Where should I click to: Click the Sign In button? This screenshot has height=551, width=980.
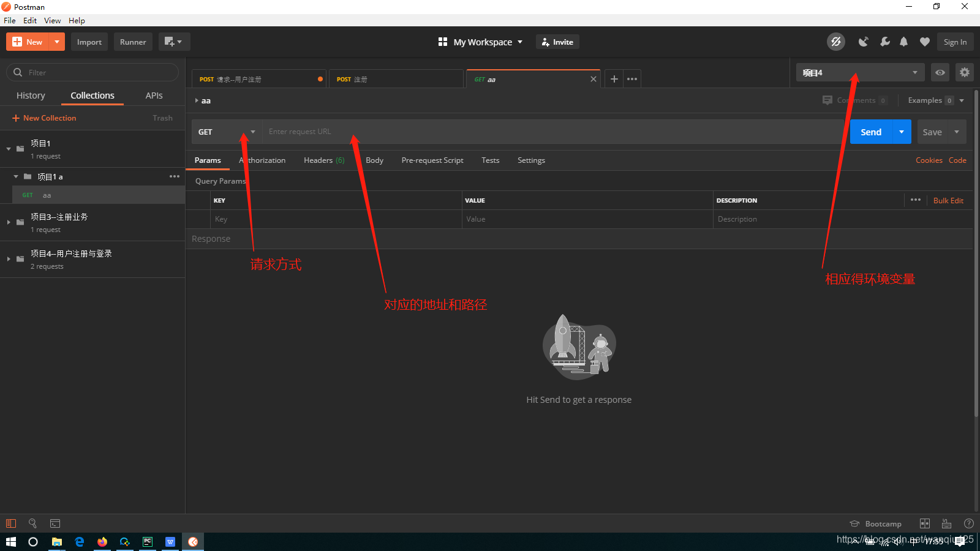coord(955,42)
